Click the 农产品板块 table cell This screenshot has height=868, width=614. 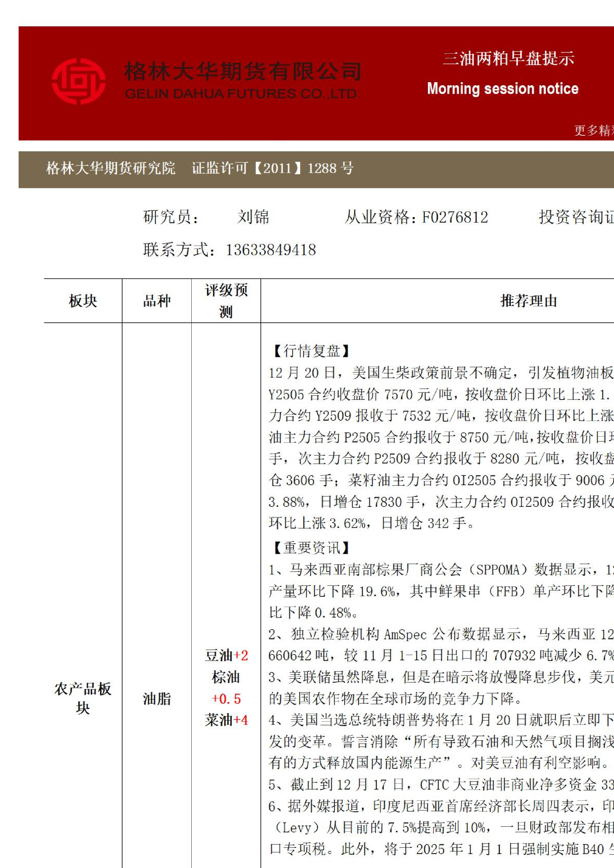83,698
